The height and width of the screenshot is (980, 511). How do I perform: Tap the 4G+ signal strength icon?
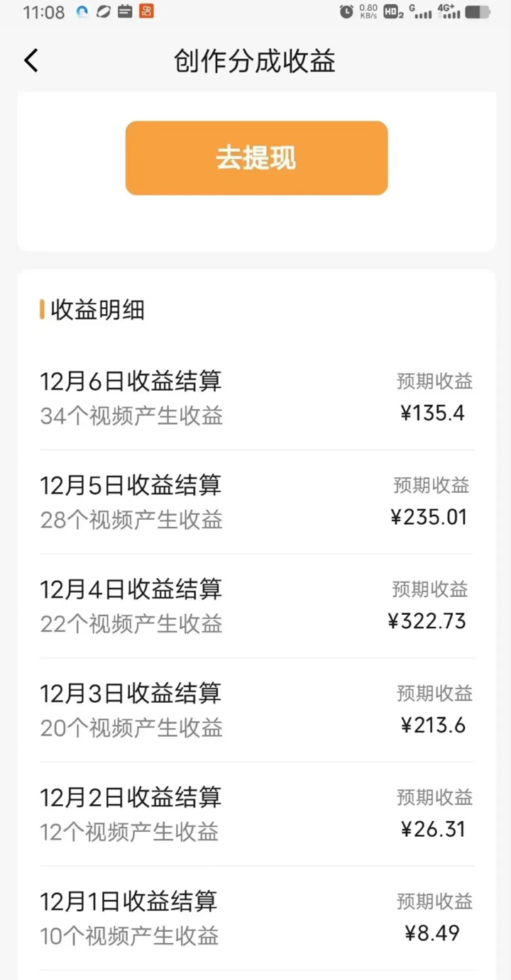449,11
